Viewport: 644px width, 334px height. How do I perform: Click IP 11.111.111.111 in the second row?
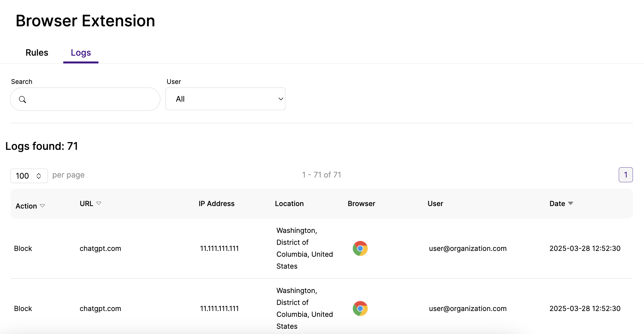pos(219,309)
